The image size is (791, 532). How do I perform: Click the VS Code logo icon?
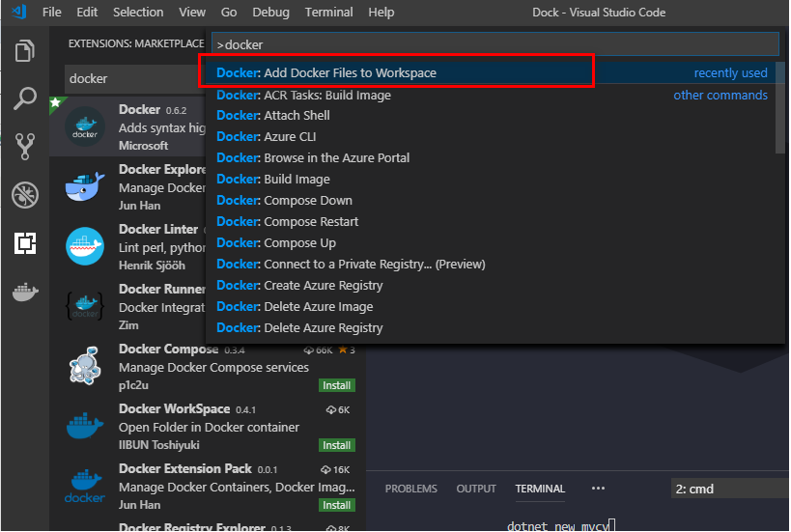point(19,12)
